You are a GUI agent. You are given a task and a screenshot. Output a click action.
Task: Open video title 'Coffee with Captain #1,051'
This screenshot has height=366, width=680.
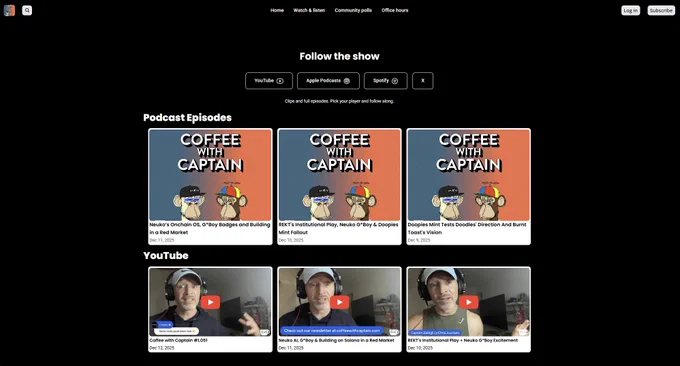tap(179, 340)
